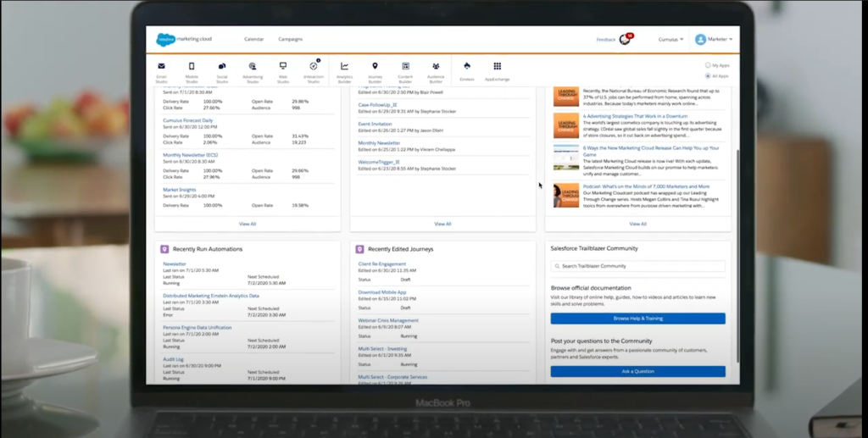Click the page vertical scrollbar
This screenshot has height=438, width=868.
tap(737, 254)
